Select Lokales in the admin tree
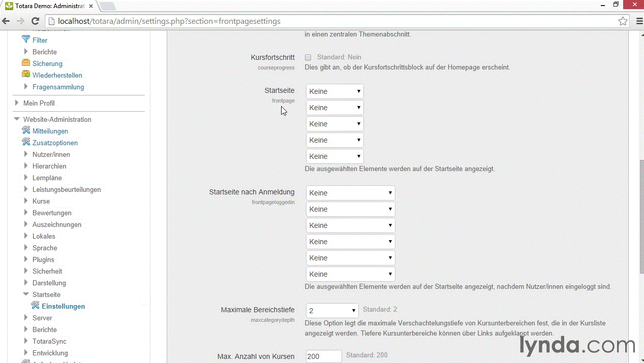644x363 pixels. (44, 236)
